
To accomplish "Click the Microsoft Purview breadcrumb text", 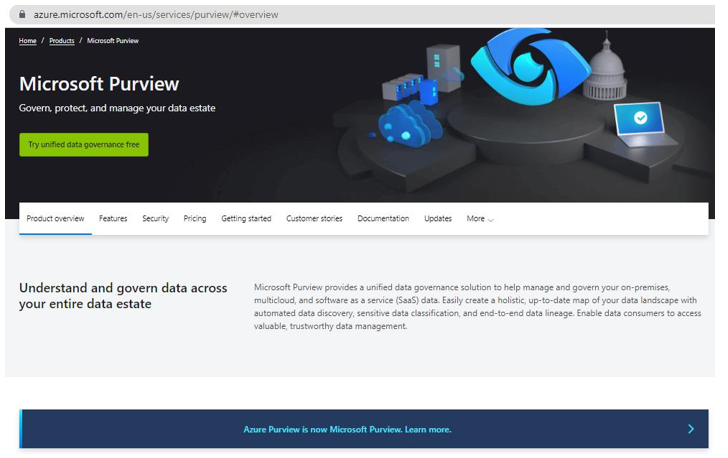I will tap(113, 41).
